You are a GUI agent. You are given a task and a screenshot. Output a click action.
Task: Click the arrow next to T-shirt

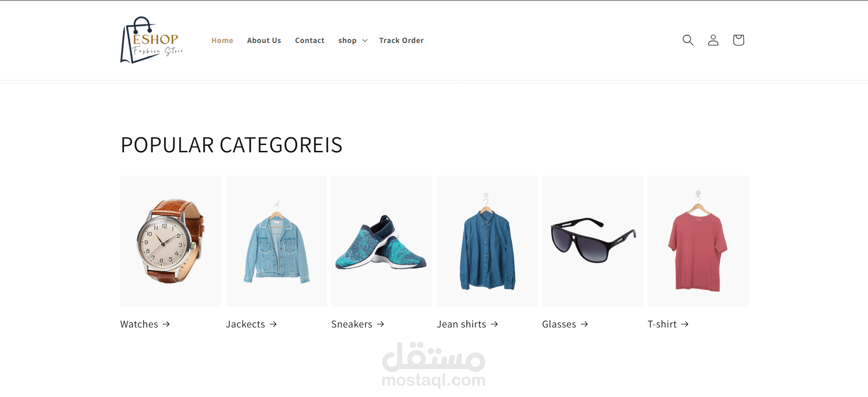click(685, 324)
